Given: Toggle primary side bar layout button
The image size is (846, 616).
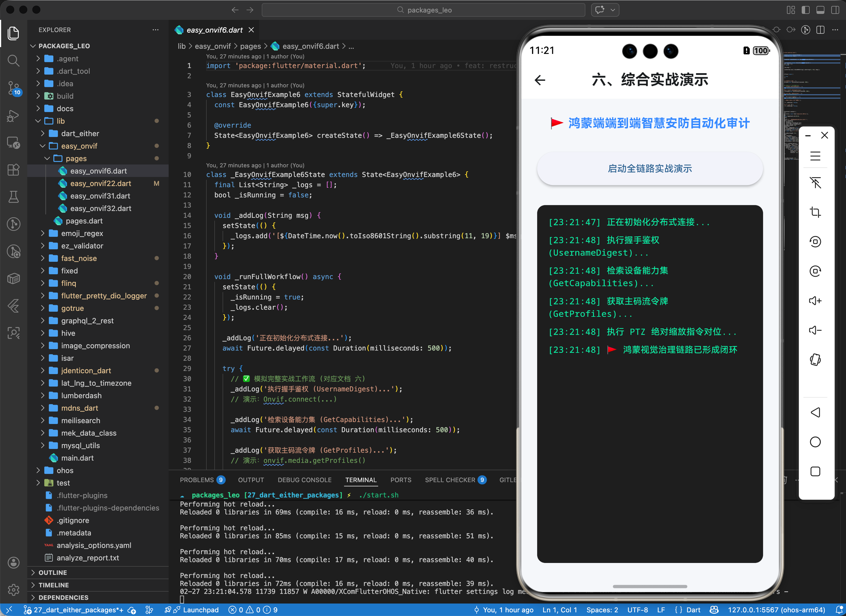Looking at the screenshot, I should pyautogui.click(x=805, y=10).
